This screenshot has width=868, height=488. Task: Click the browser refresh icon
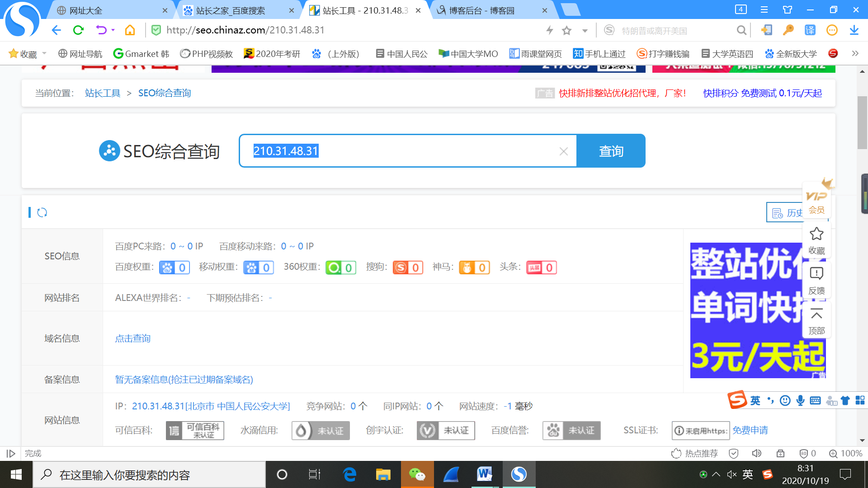[x=78, y=30]
